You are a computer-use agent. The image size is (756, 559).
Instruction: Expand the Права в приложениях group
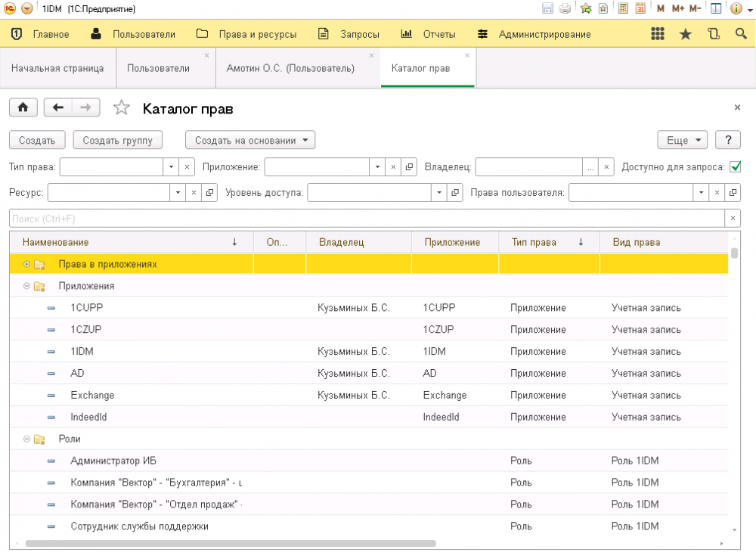click(x=27, y=264)
